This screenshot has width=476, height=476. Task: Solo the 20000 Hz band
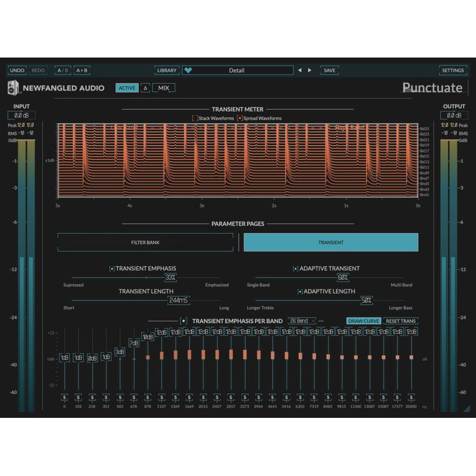(411, 398)
